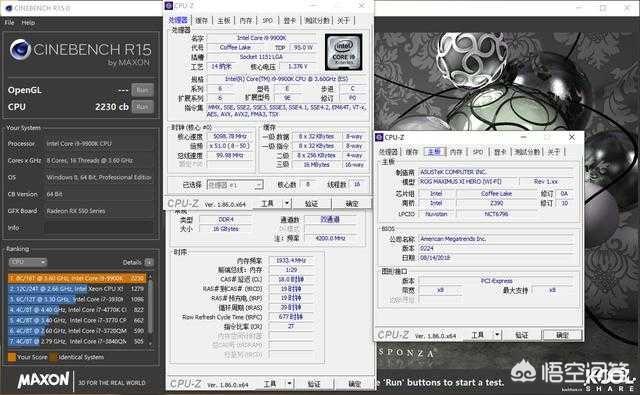Click the Intel Core i9 logo in CPU-Z
This screenshot has height=395, width=640.
coord(343,52)
